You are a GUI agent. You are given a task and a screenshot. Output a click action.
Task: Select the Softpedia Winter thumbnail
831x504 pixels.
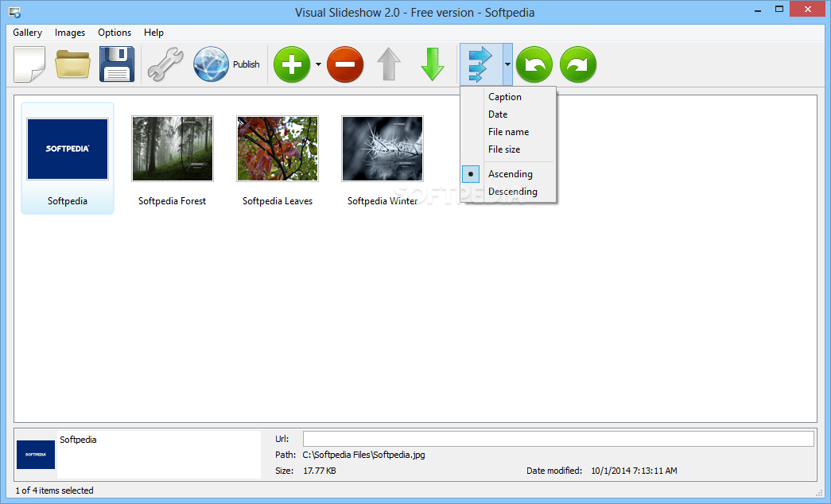(382, 149)
